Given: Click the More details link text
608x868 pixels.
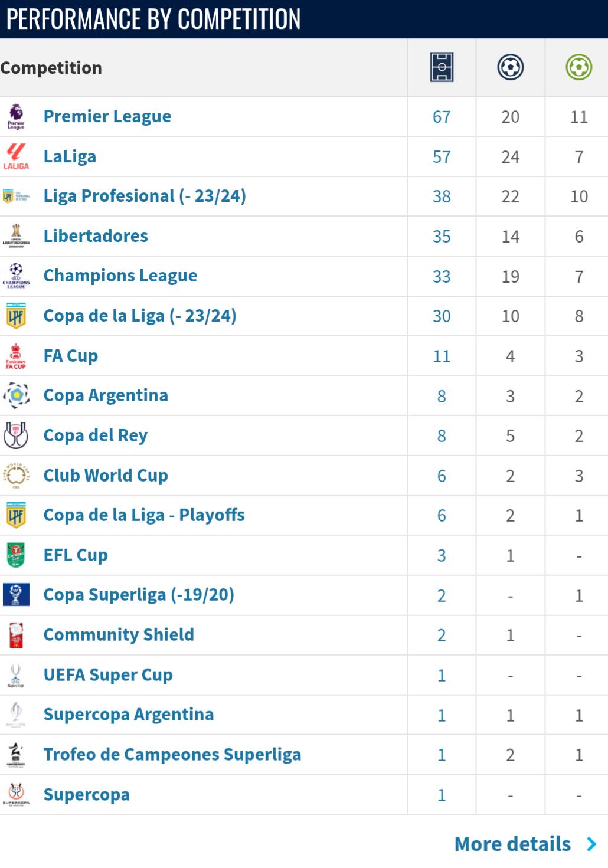Looking at the screenshot, I should coord(512,844).
